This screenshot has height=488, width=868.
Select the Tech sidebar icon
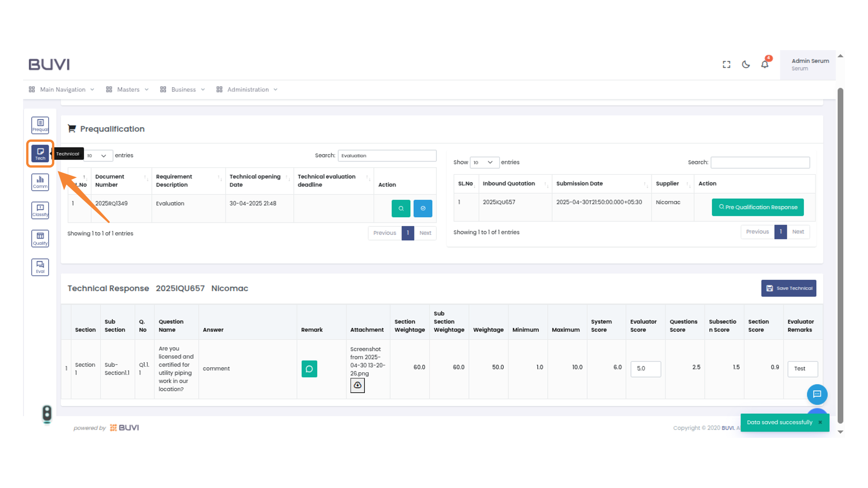click(40, 154)
